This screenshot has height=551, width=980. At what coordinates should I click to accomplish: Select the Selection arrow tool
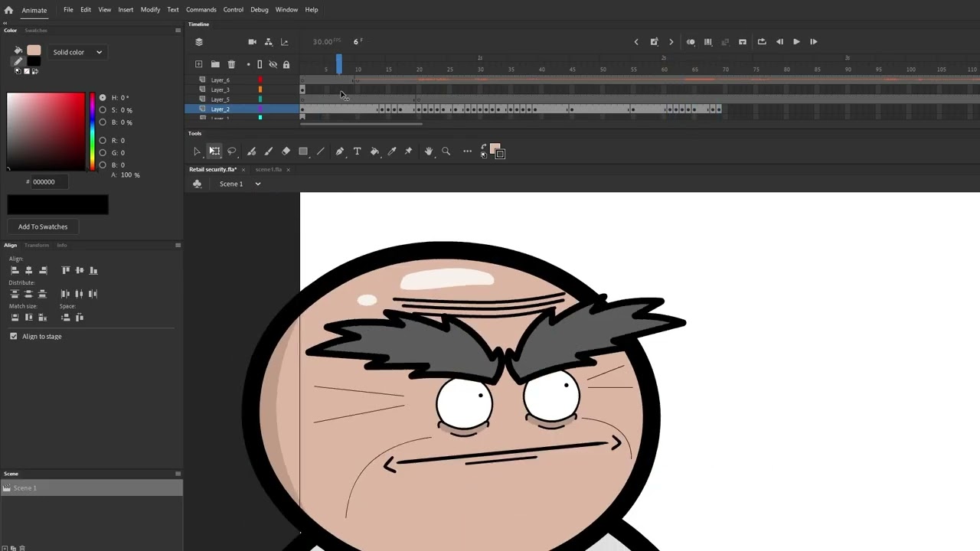click(x=197, y=152)
